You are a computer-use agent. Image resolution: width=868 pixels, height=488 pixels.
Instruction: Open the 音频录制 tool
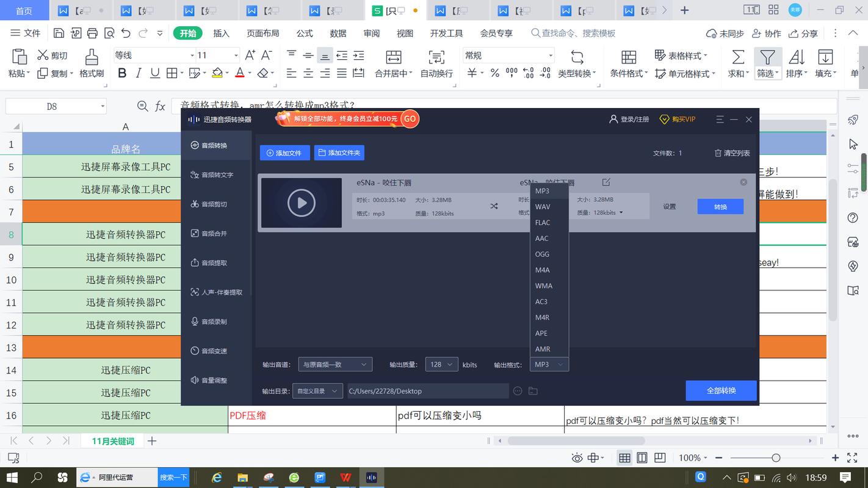pyautogui.click(x=216, y=321)
